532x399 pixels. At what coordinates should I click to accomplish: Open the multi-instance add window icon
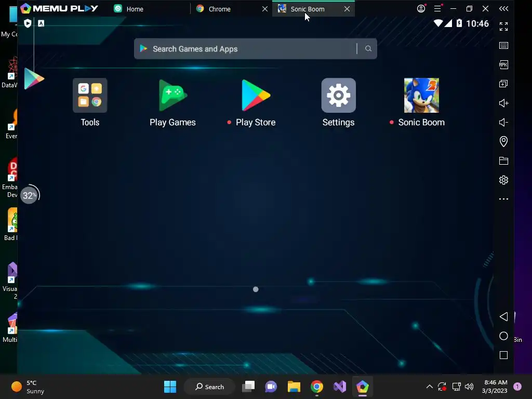[x=503, y=84]
